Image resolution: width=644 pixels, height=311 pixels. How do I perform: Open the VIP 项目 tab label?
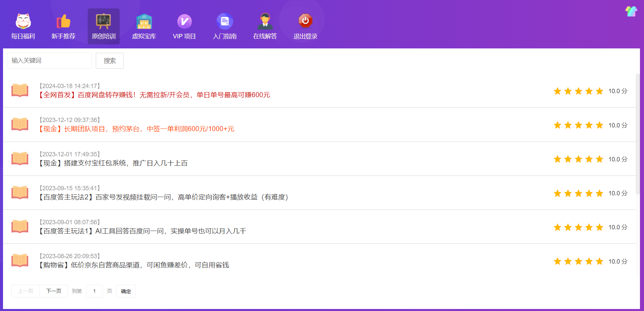coord(185,36)
